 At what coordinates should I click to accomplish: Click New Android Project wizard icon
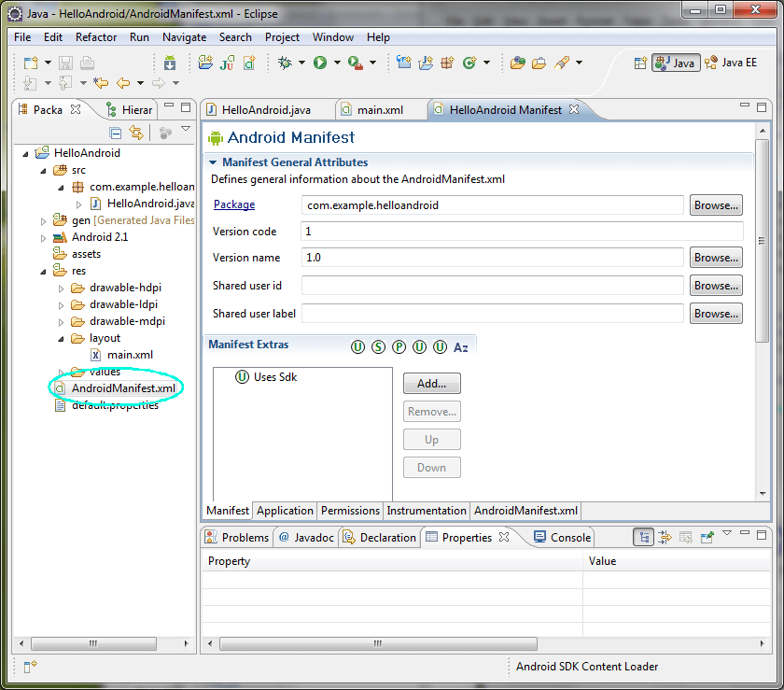pos(205,63)
